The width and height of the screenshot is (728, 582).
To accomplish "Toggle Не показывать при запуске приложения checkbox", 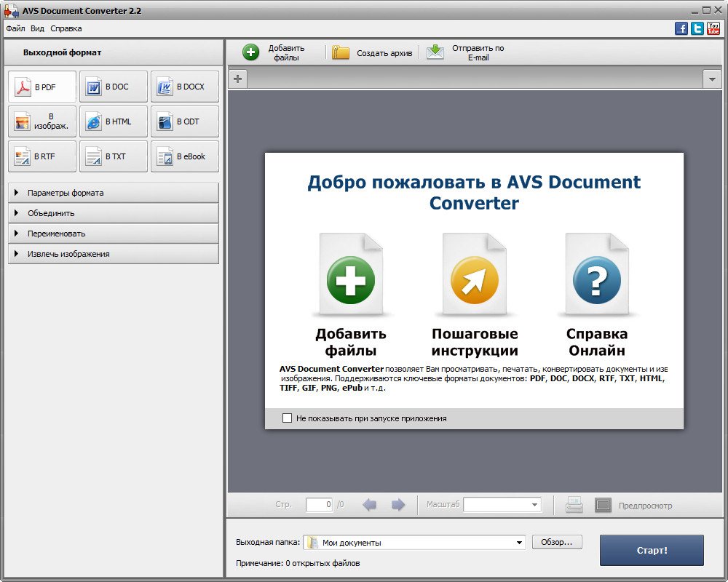I will (288, 418).
